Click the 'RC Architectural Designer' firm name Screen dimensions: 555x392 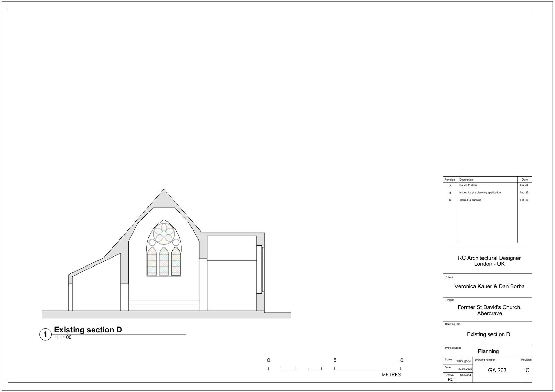pyautogui.click(x=489, y=258)
